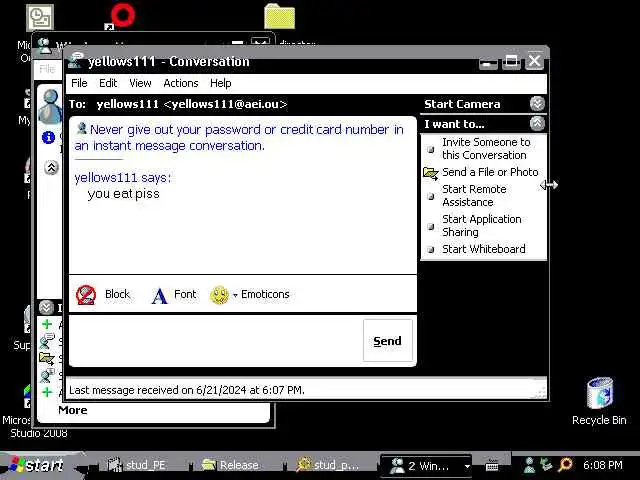Click the Send button

coord(388,340)
